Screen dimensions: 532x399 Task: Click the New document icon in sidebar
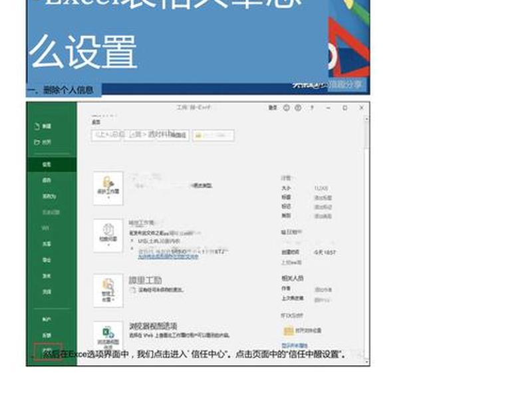pyautogui.click(x=37, y=126)
